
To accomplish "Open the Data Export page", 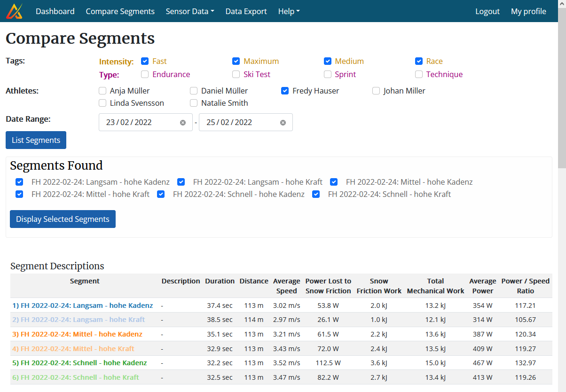I will 246,11.
